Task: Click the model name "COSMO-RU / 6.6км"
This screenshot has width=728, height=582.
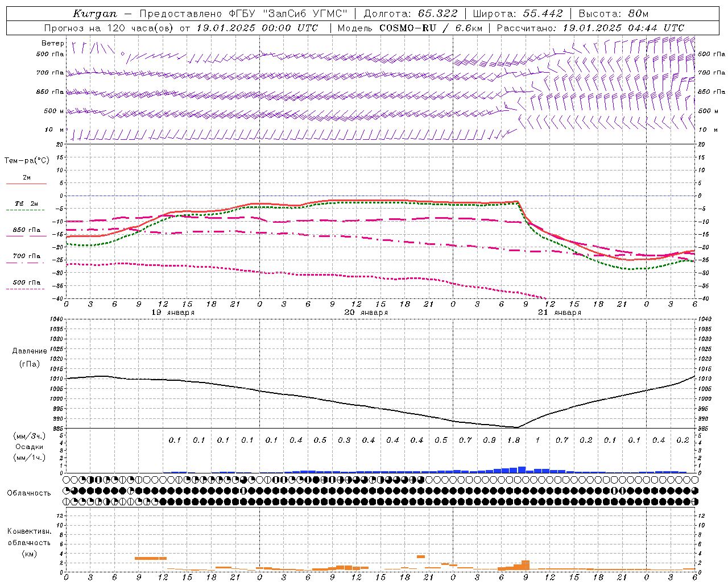Action: pos(431,28)
